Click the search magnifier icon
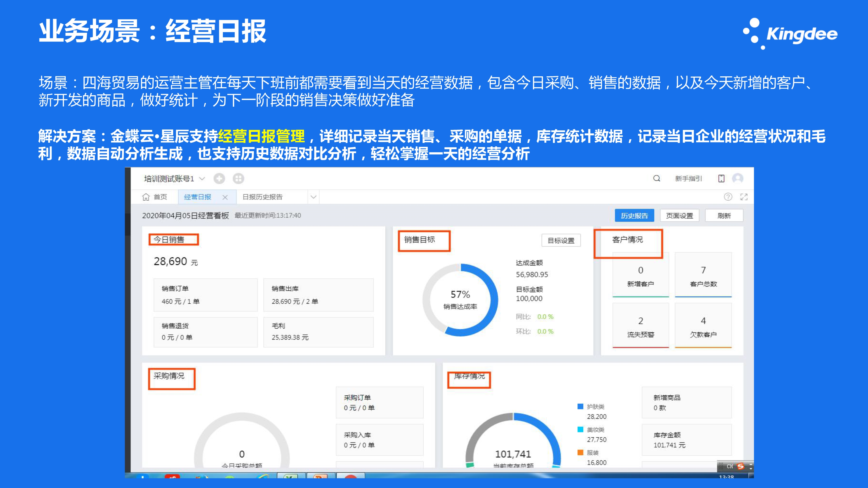This screenshot has width=868, height=488. tap(656, 178)
